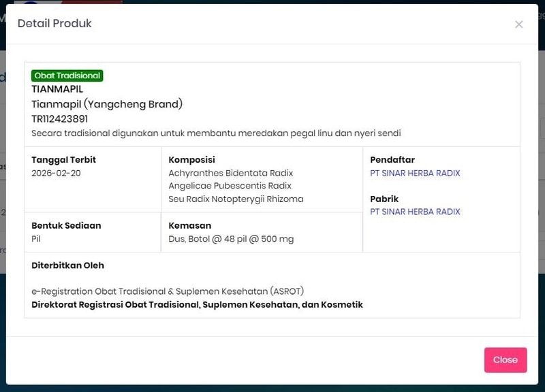Click the Komposisi heading
Viewport: 545px width, 392px height.
click(x=191, y=160)
